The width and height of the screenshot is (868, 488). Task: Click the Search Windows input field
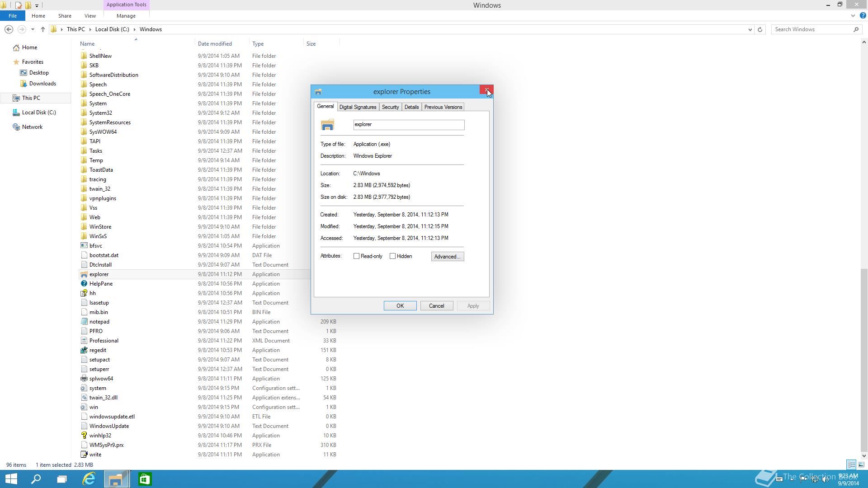[811, 29]
